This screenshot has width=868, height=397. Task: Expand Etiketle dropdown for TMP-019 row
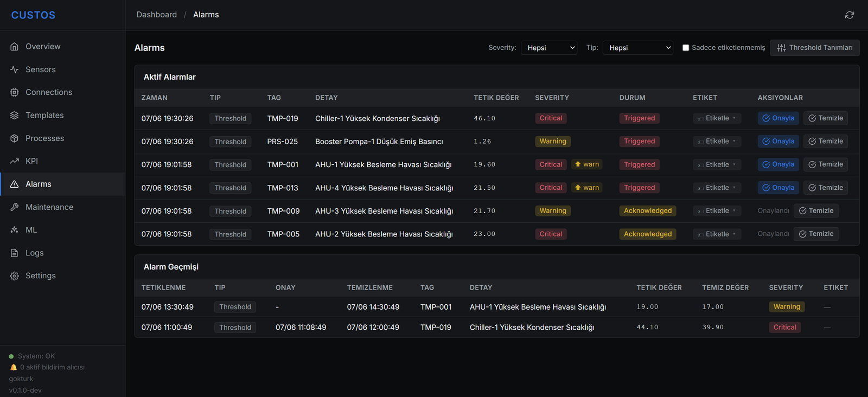click(717, 118)
